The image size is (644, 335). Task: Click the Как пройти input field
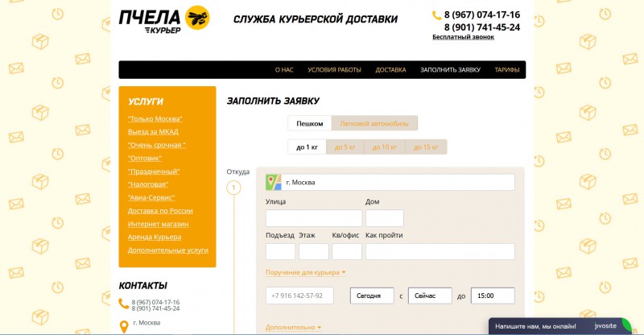point(440,251)
